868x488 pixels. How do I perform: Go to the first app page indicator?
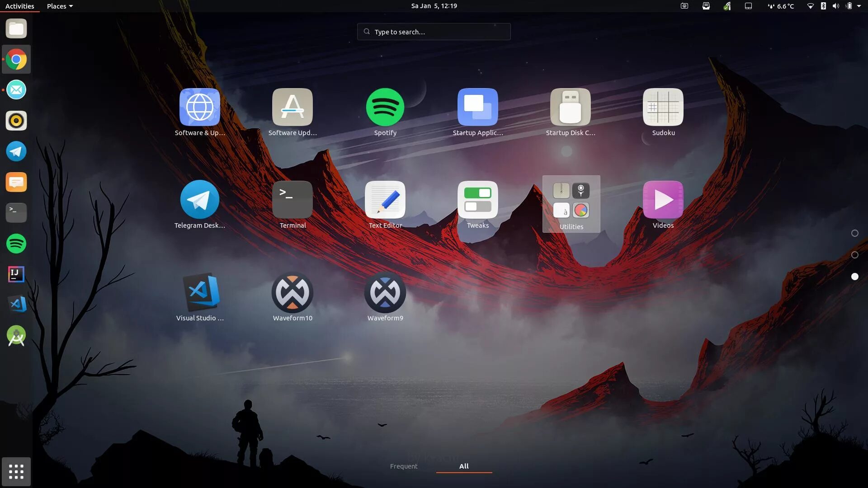point(855,233)
